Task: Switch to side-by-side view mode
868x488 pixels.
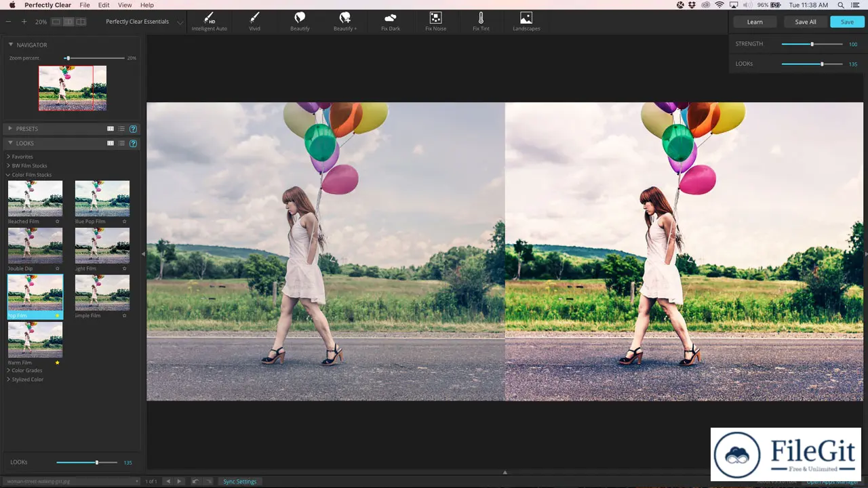Action: (x=68, y=22)
